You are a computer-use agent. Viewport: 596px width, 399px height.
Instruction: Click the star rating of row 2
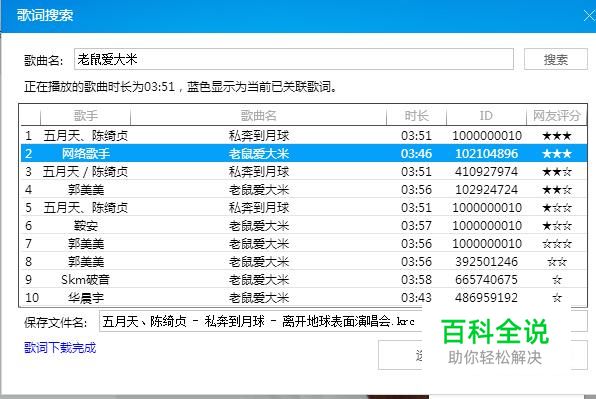click(557, 154)
